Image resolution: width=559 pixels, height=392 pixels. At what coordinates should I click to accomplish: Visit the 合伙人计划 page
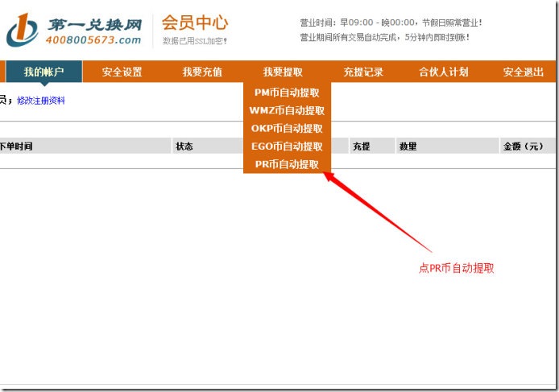coord(443,72)
